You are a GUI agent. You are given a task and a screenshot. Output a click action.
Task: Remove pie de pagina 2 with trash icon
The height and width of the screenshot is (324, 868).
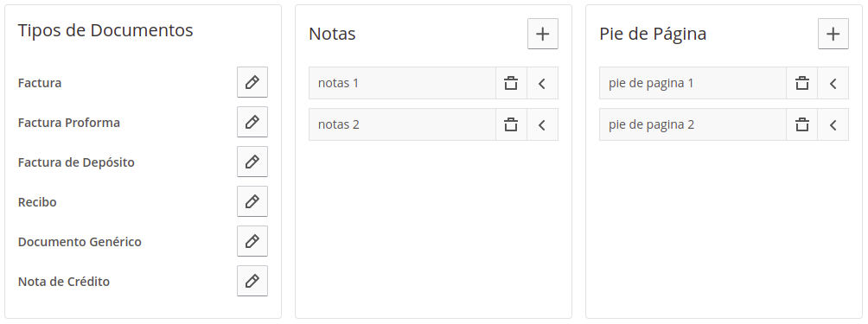tap(801, 125)
